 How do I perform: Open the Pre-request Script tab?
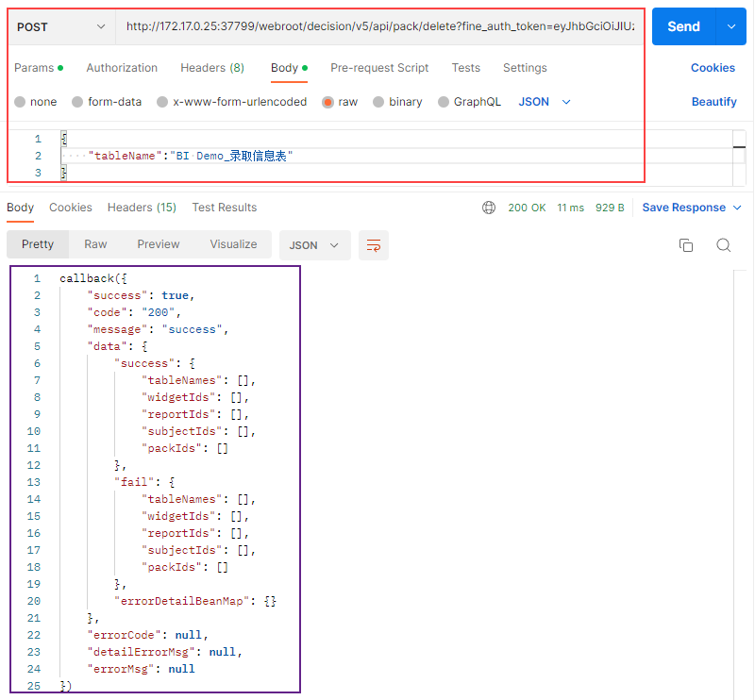[379, 68]
